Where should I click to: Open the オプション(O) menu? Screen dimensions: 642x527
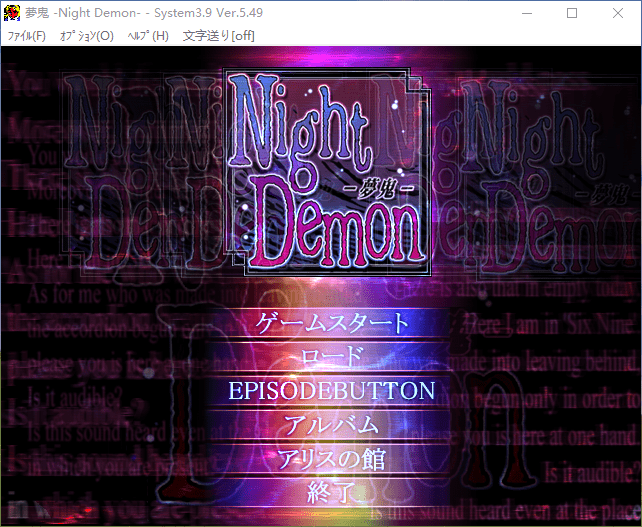(87, 36)
